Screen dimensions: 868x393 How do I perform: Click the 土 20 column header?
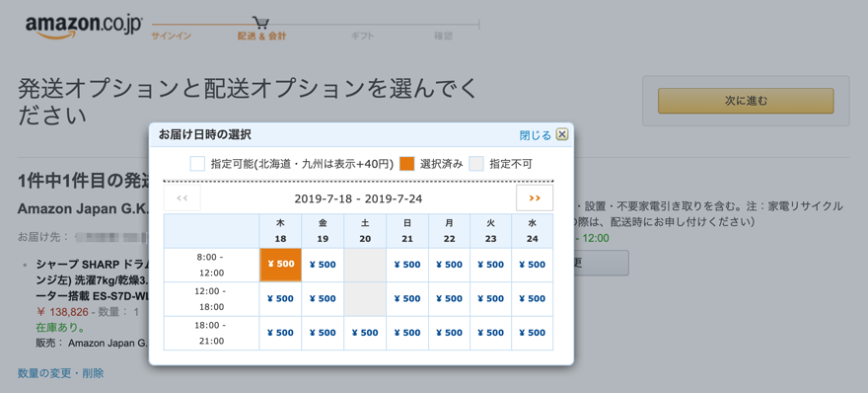365,231
